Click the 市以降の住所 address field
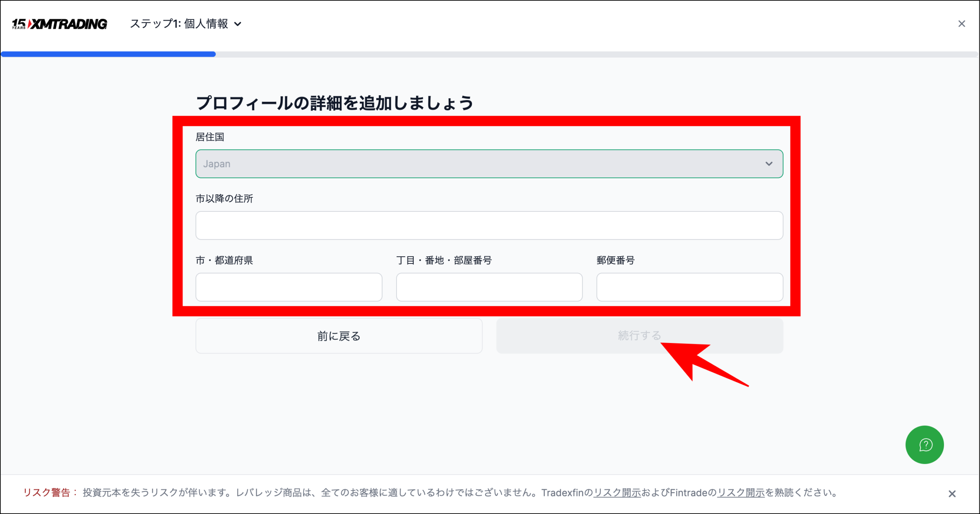 pyautogui.click(x=489, y=225)
